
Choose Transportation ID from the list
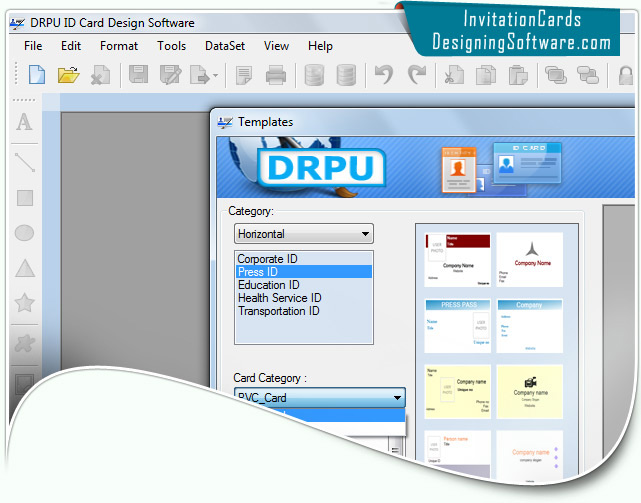[x=278, y=311]
